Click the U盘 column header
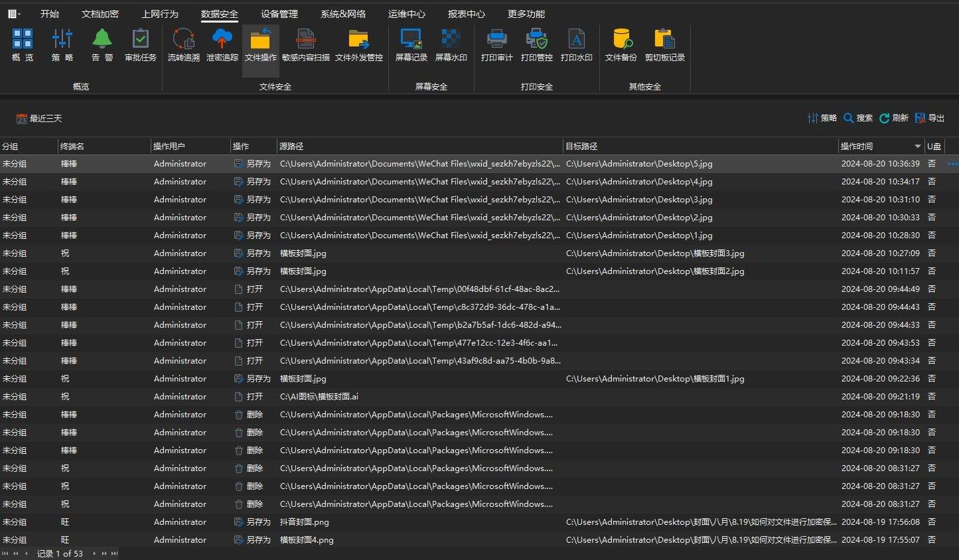This screenshot has height=560, width=959. (934, 146)
